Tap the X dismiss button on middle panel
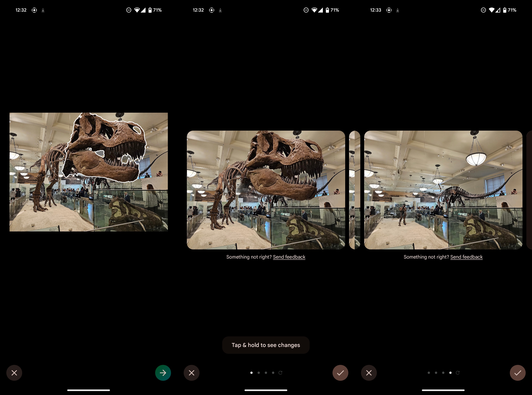532x395 pixels. coord(192,372)
